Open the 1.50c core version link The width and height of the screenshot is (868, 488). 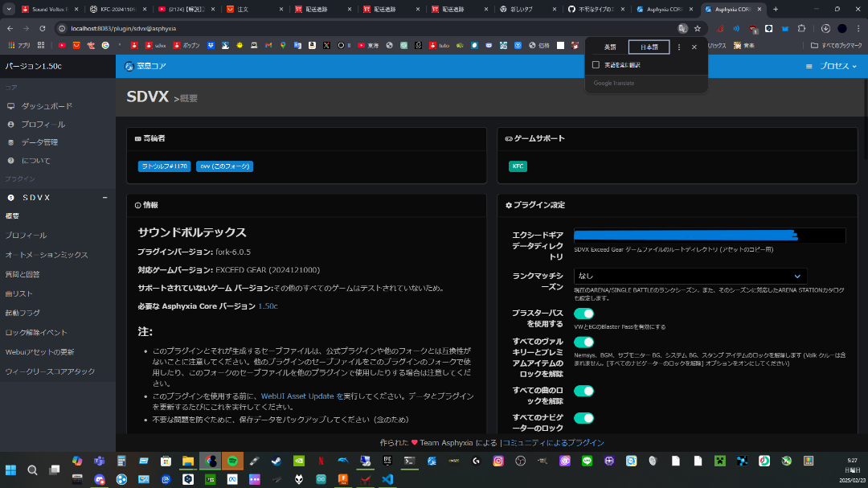click(x=268, y=306)
